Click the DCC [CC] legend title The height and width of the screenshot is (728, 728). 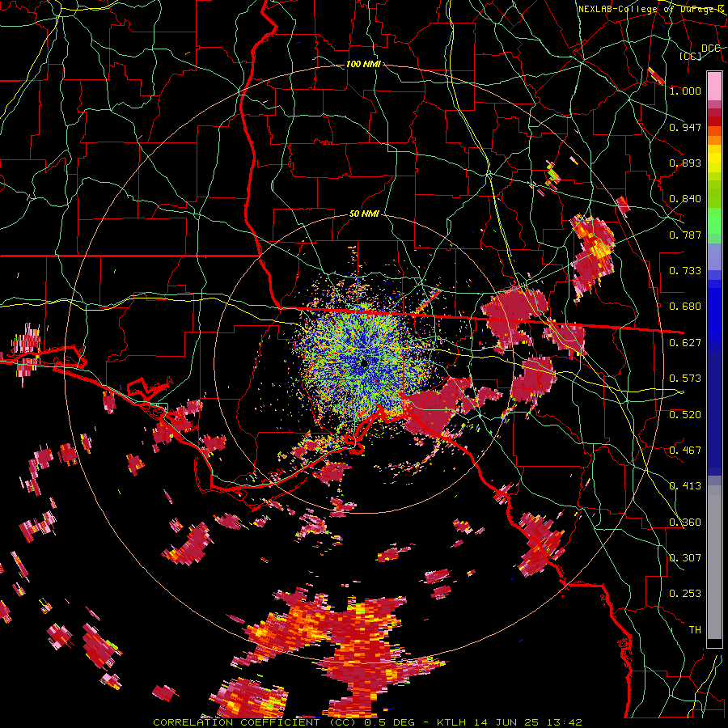[699, 52]
